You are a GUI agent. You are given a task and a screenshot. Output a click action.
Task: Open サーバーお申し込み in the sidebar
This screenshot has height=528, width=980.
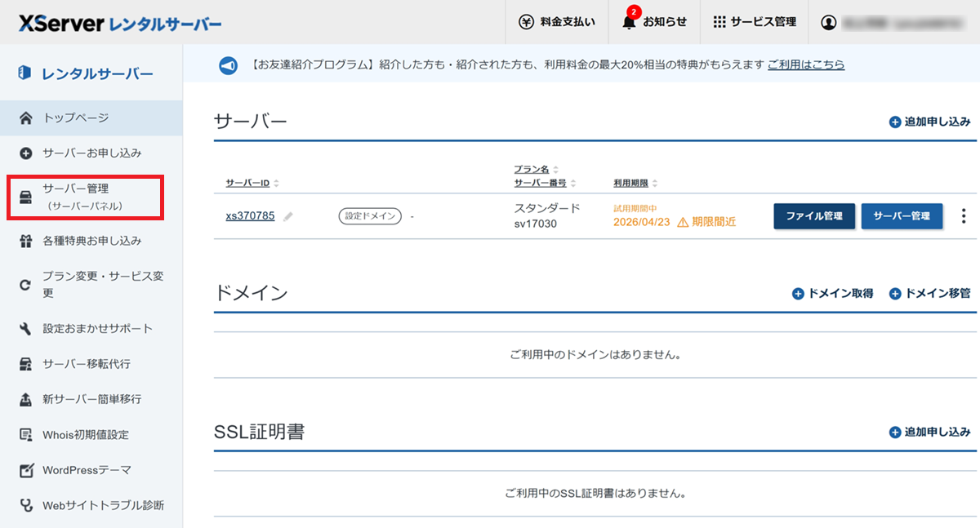[x=91, y=153]
